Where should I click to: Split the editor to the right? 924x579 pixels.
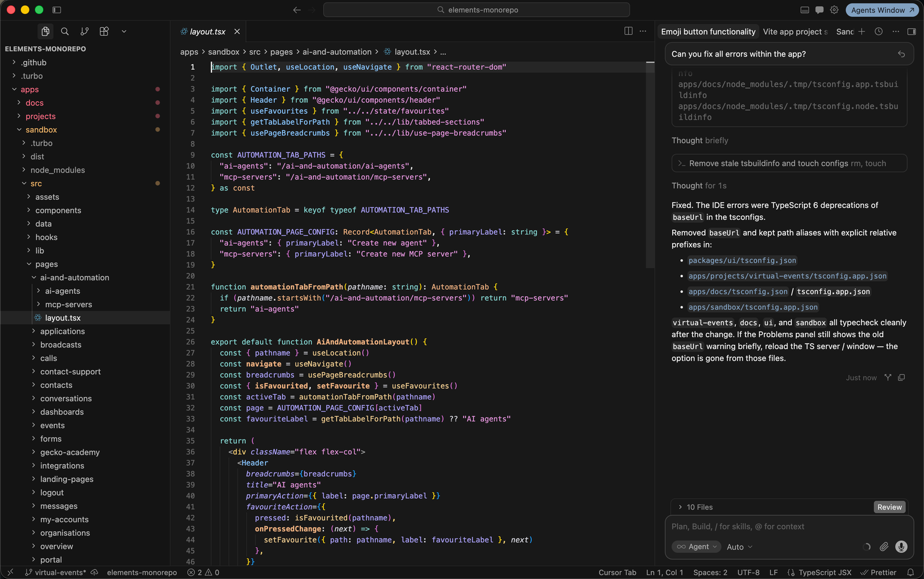coord(628,31)
